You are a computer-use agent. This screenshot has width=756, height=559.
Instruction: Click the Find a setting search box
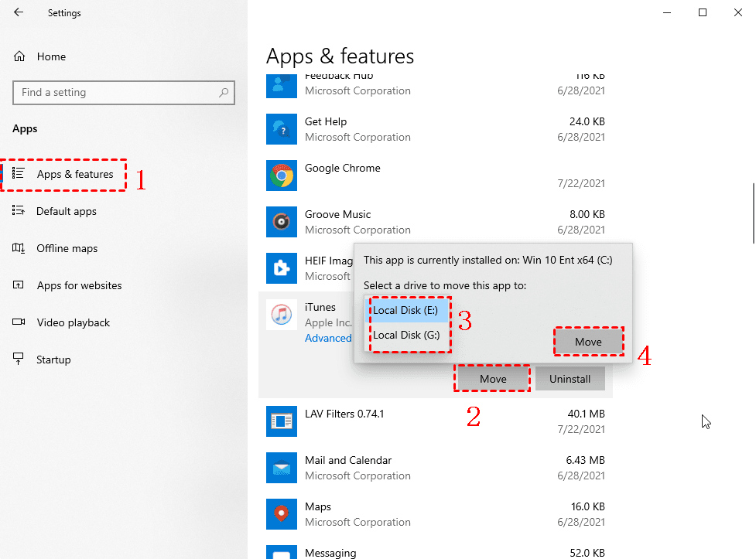pos(124,92)
